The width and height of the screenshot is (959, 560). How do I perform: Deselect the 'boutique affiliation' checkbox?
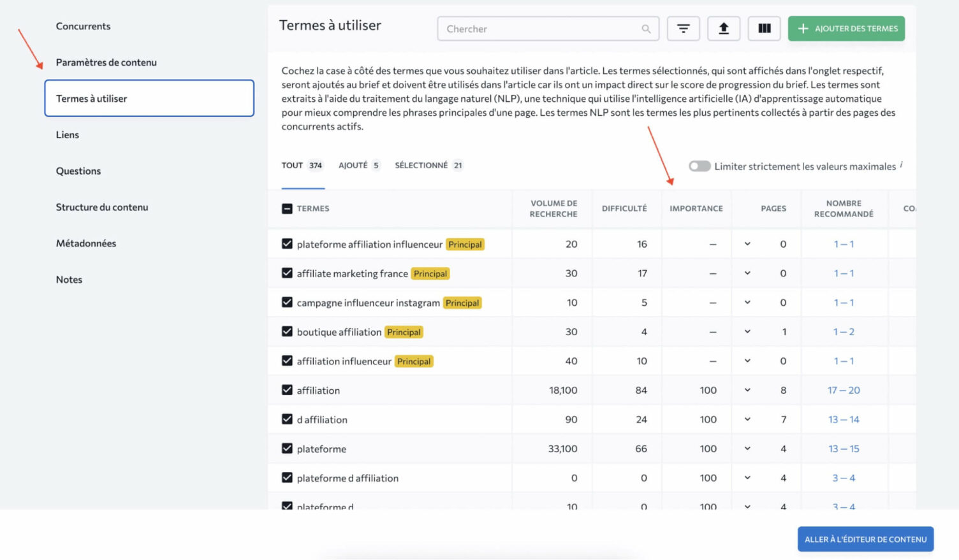(287, 332)
